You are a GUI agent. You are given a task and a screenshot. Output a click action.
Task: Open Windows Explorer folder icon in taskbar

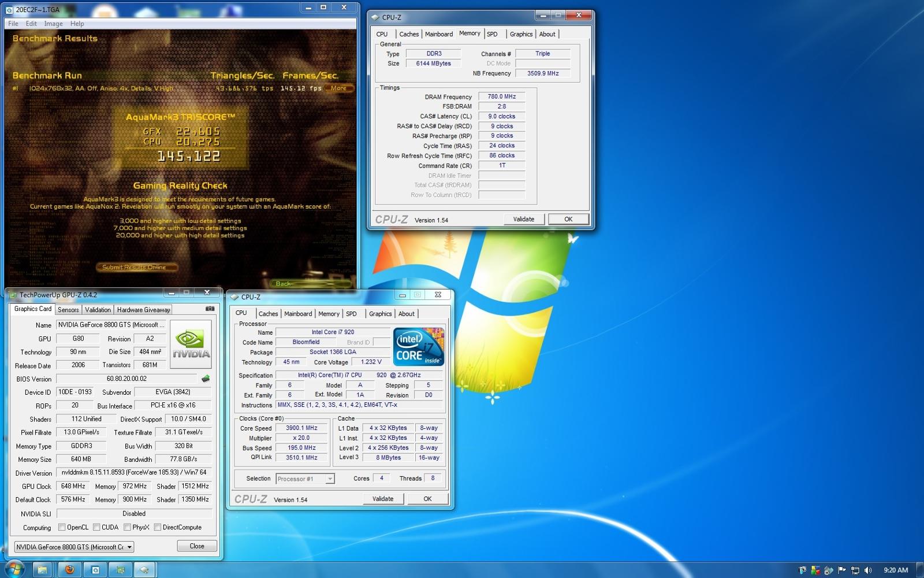[x=42, y=570]
